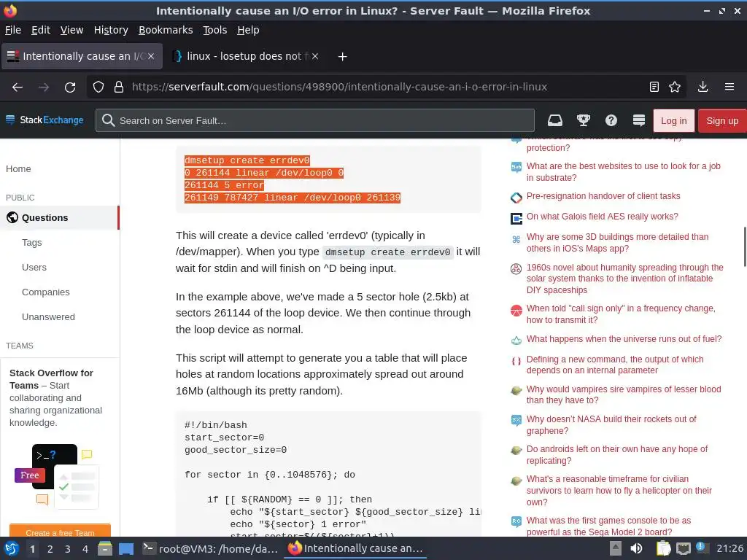
Task: Click the taskbar volume speaker icon
Action: [636, 548]
